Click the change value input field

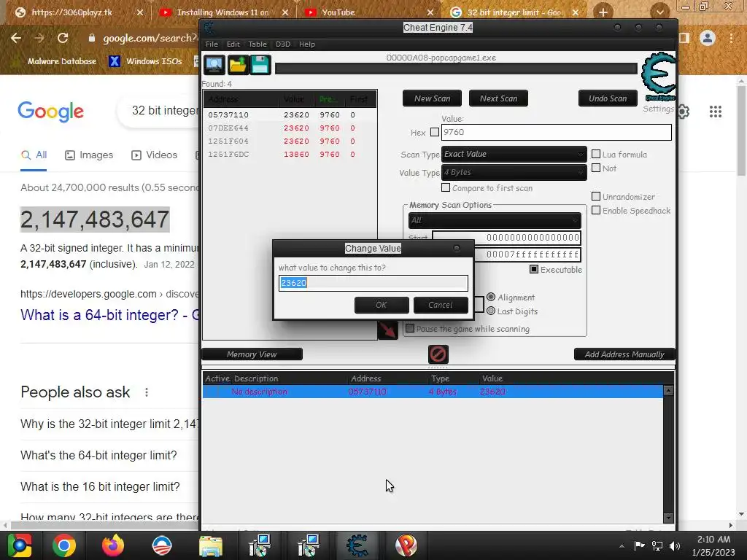(x=373, y=283)
